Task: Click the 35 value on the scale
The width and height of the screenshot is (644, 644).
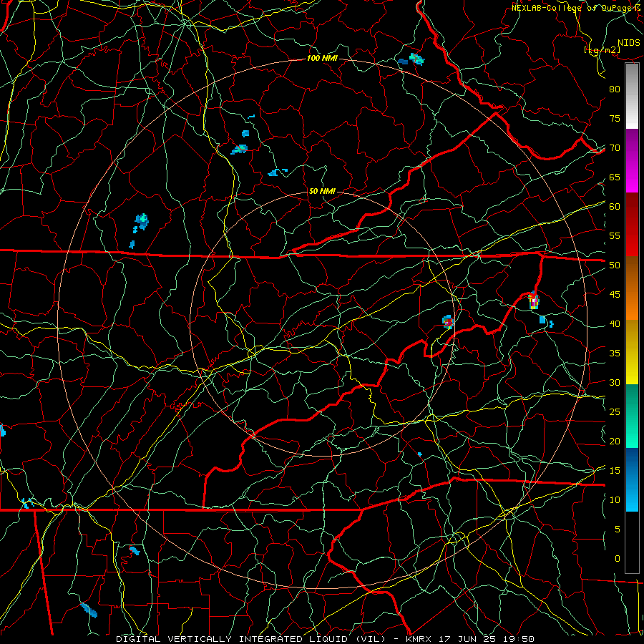Action: tap(615, 353)
